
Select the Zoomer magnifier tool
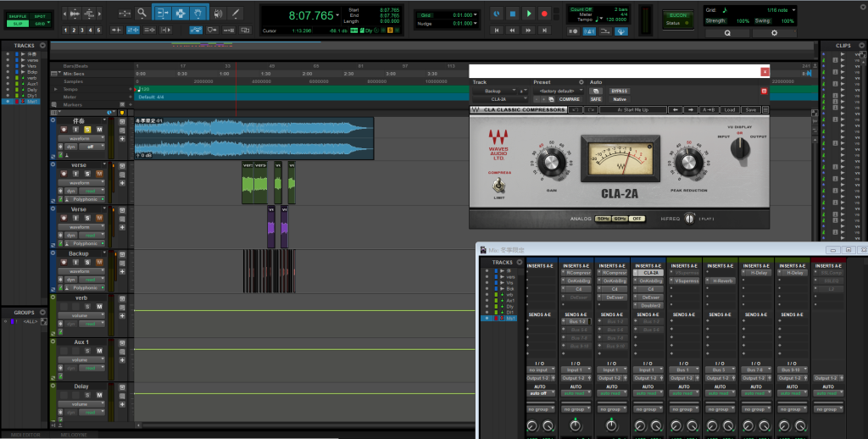coord(142,13)
